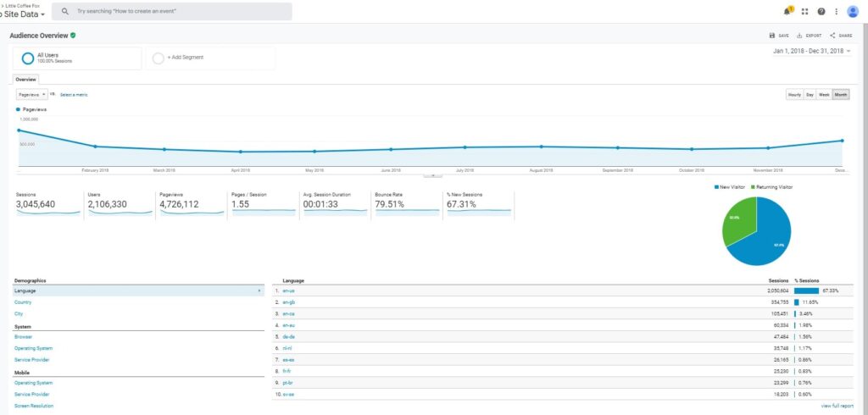Open the notifications bell icon
The height and width of the screenshot is (415, 868).
787,11
